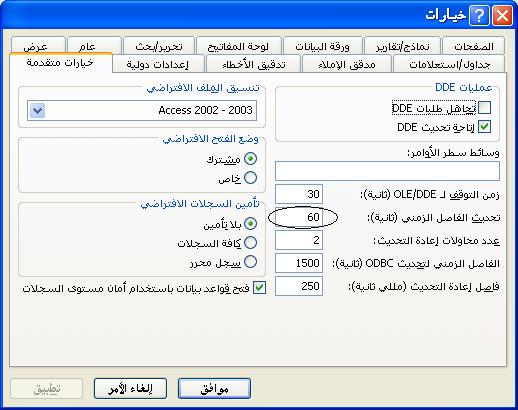Open the default file format dropdown
Image resolution: width=518 pixels, height=410 pixels.
click(37, 110)
